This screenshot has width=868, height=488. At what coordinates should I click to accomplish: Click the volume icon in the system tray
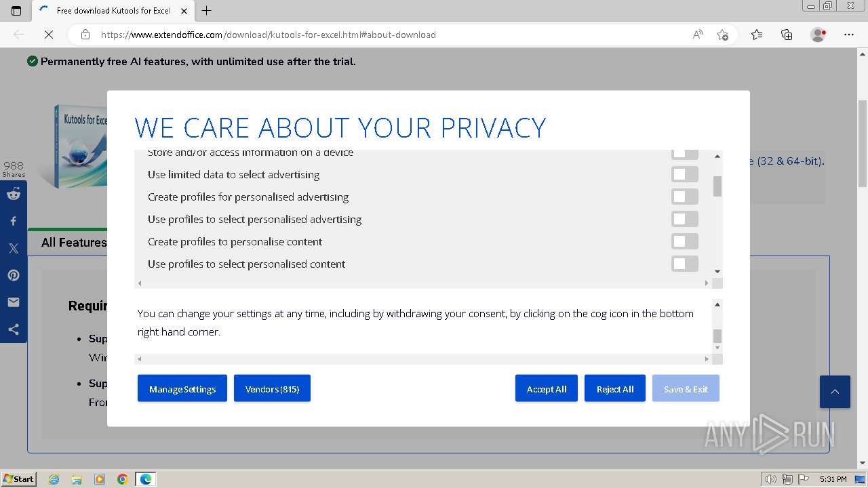pyautogui.click(x=770, y=479)
